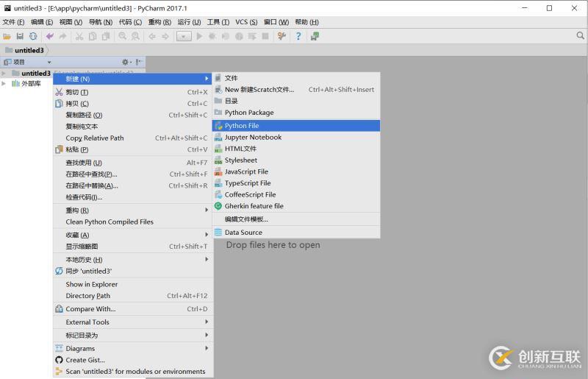Expand the External Tools submenu
588x379 pixels.
pos(133,322)
